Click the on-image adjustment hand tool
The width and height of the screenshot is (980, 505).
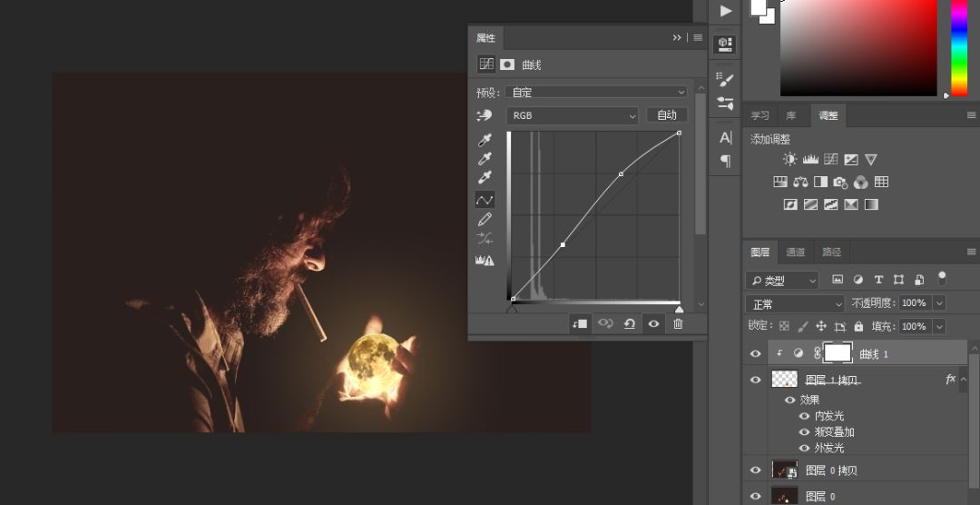[484, 115]
